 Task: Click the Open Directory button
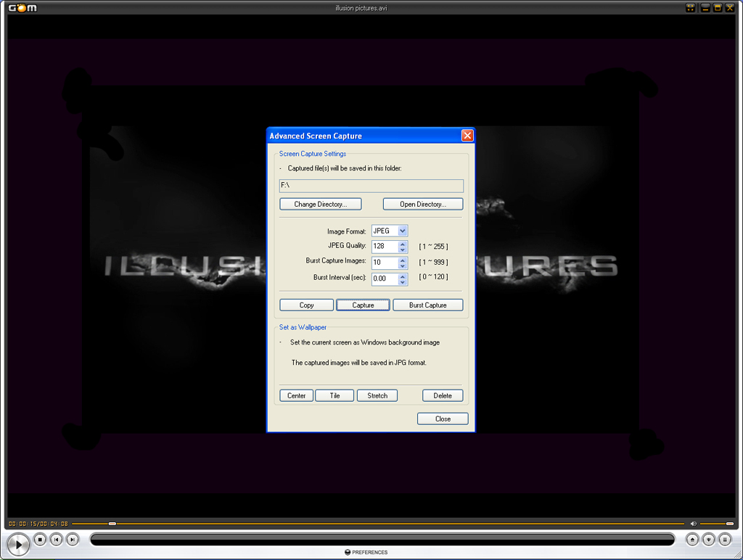[423, 204]
